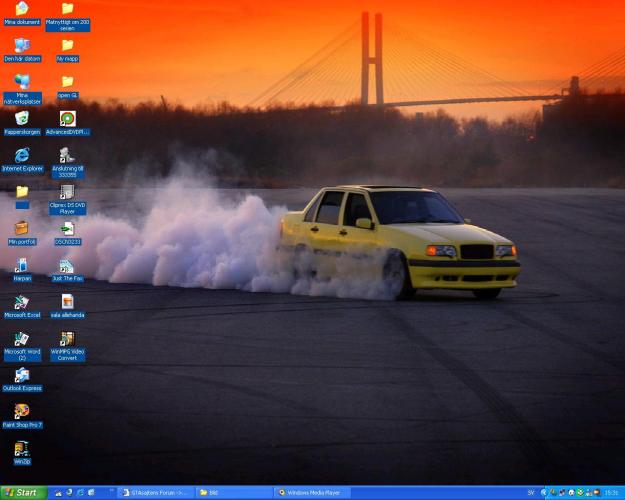Select the WinMPG Video Convert icon
Viewport: 625px width, 500px height.
click(x=67, y=340)
